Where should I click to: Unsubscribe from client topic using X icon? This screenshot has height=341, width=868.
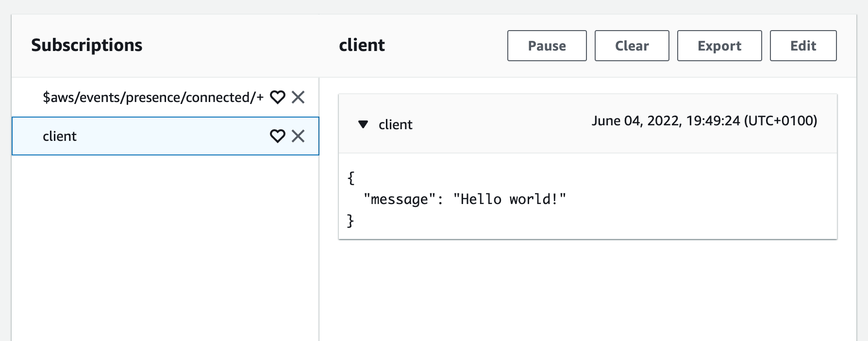pyautogui.click(x=298, y=136)
